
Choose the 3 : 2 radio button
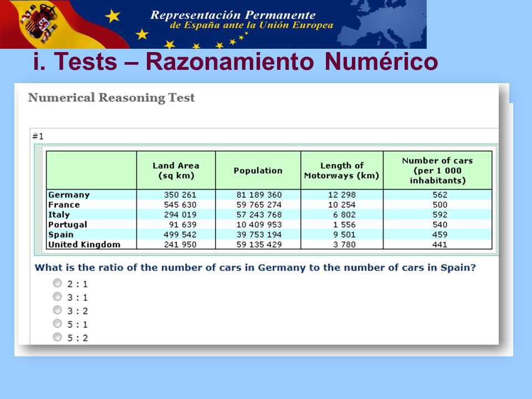pyautogui.click(x=57, y=310)
